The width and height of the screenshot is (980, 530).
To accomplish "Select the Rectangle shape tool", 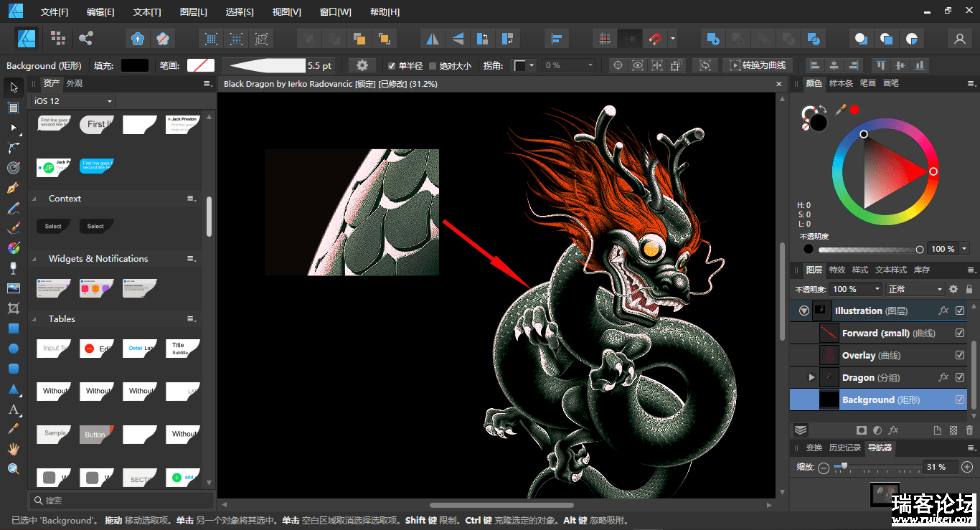I will (14, 328).
